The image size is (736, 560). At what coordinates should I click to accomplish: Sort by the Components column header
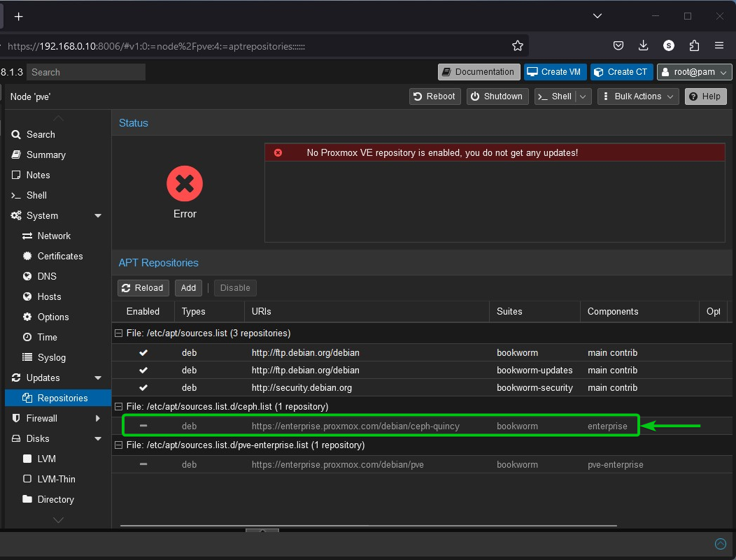point(639,311)
